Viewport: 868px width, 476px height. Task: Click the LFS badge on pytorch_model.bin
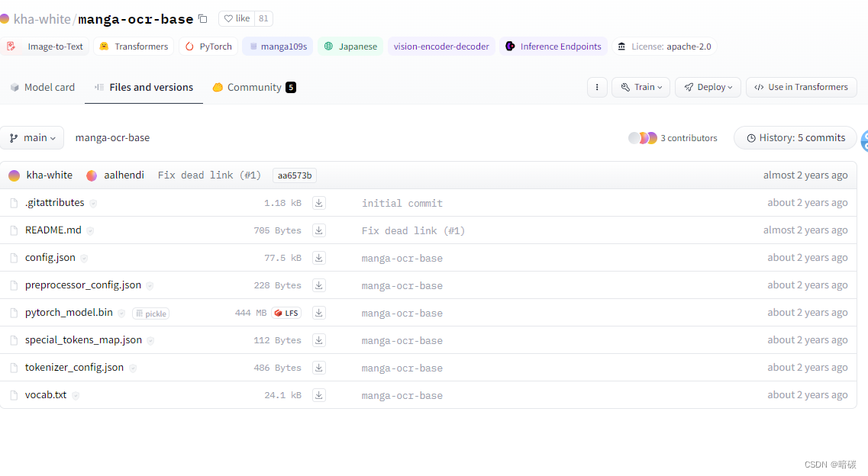[286, 313]
